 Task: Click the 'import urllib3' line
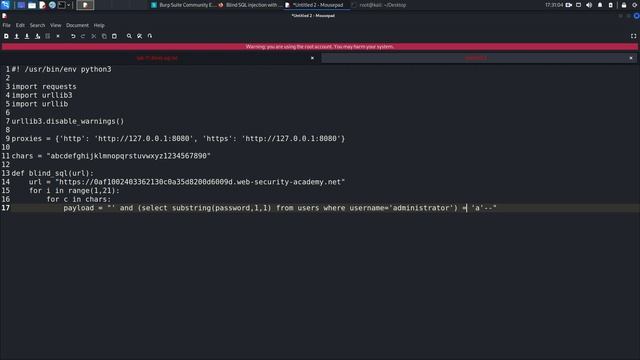[42, 95]
